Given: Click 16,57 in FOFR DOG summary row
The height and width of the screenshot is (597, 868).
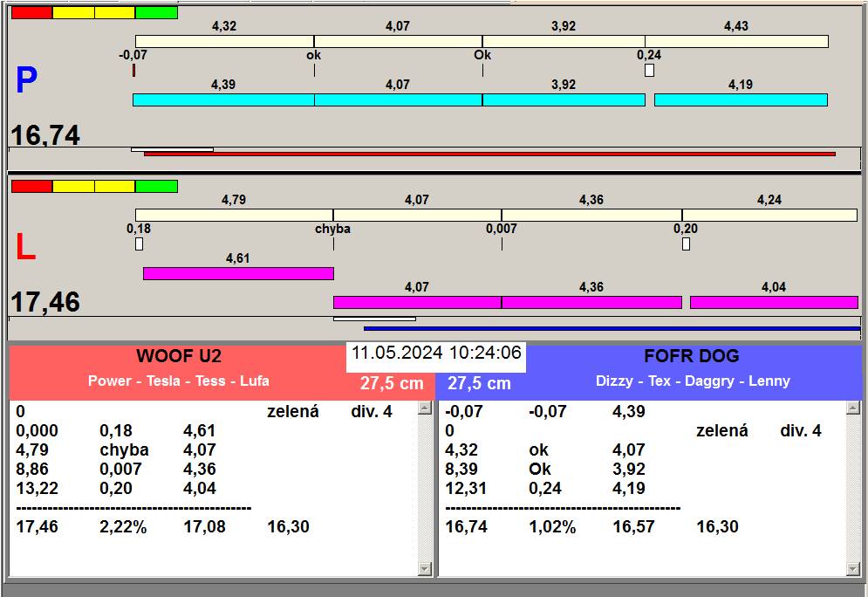Looking at the screenshot, I should click(634, 526).
